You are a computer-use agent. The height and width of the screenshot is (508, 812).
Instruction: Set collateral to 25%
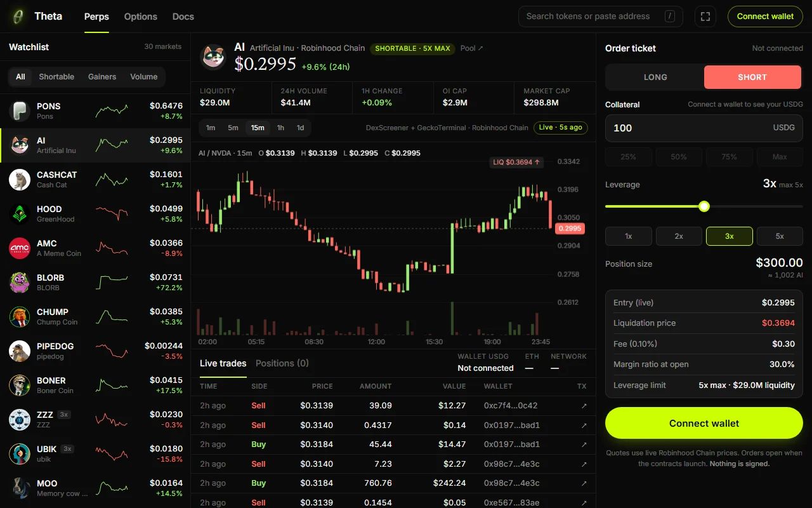[x=629, y=157]
